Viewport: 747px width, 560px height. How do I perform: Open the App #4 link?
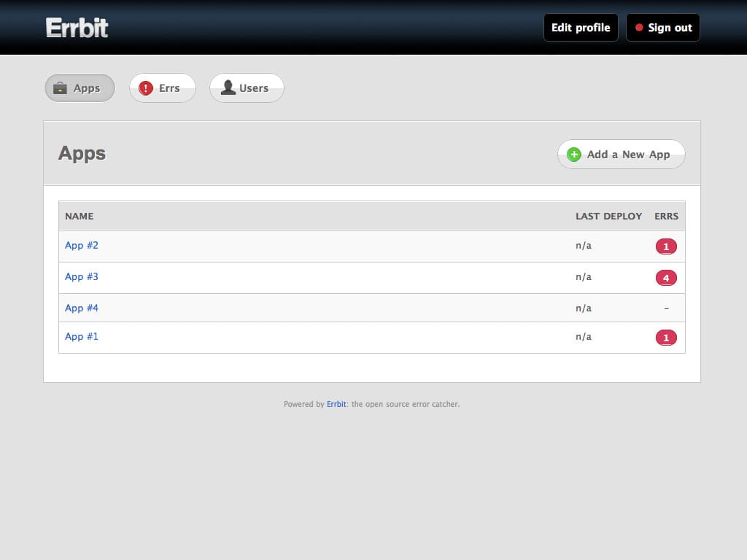(82, 308)
